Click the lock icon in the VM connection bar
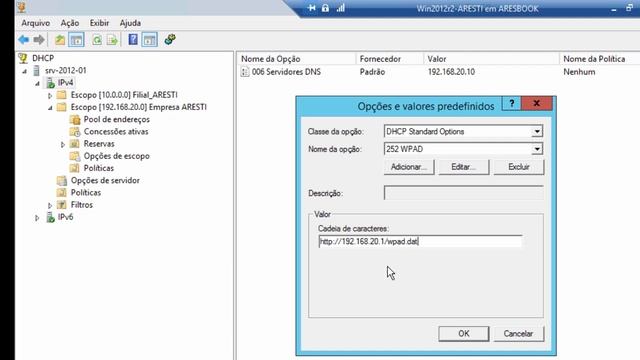This screenshot has height=360, width=640. pos(325,8)
